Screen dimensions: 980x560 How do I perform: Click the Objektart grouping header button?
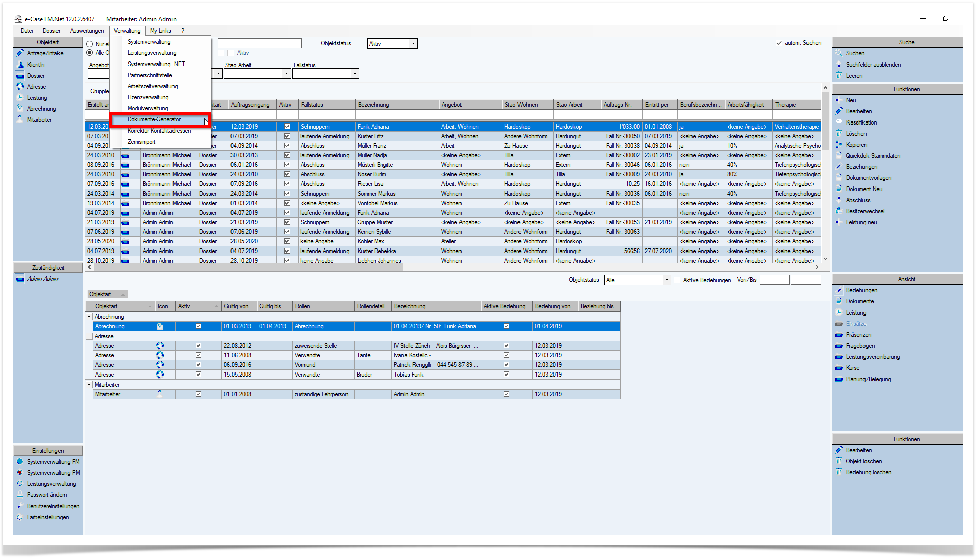(107, 294)
